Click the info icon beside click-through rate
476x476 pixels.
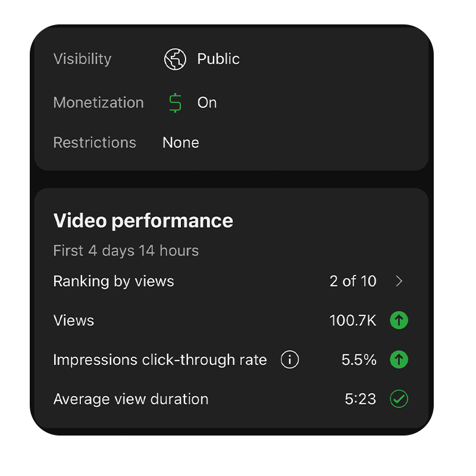290,360
